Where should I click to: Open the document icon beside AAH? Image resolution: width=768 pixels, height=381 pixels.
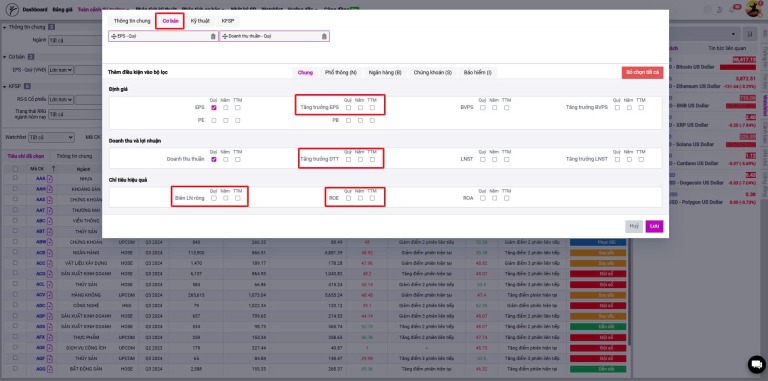click(50, 189)
